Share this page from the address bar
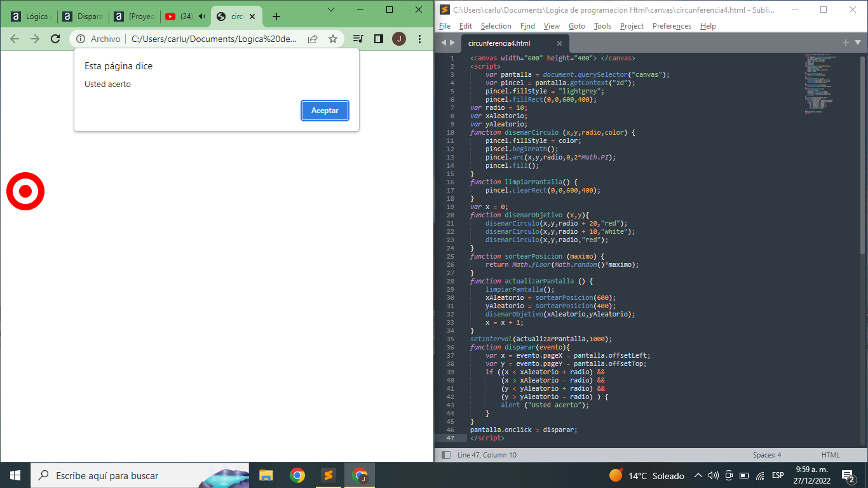The width and height of the screenshot is (868, 488). pos(313,39)
